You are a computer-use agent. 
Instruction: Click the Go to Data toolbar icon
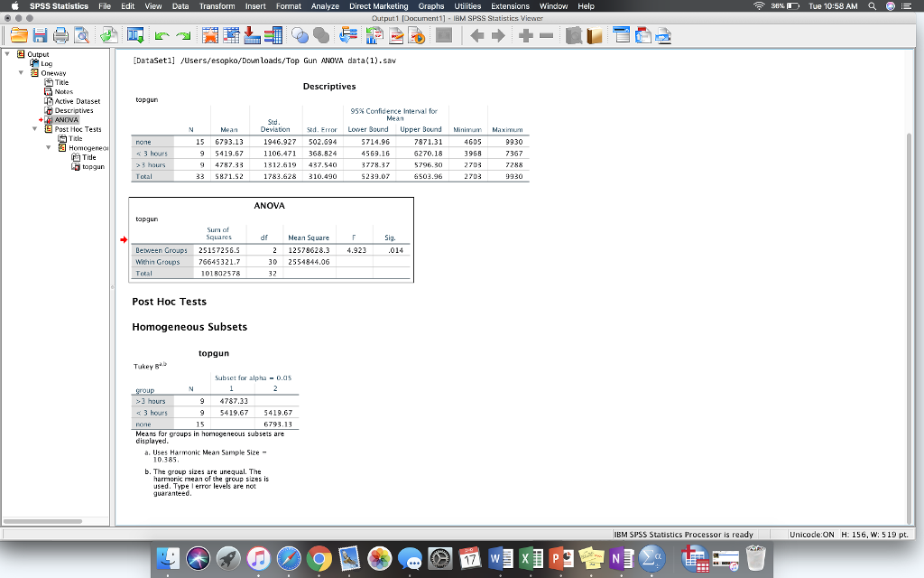[134, 36]
